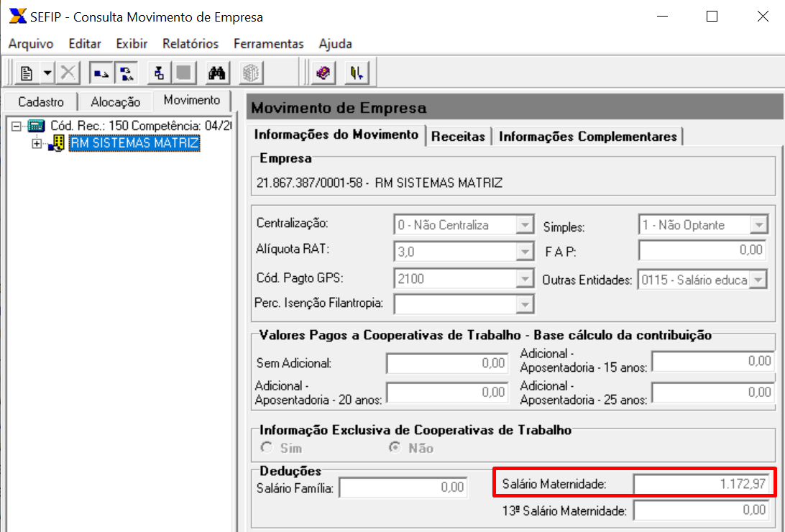
Task: Open the Arquivo menu
Action: pyautogui.click(x=31, y=44)
